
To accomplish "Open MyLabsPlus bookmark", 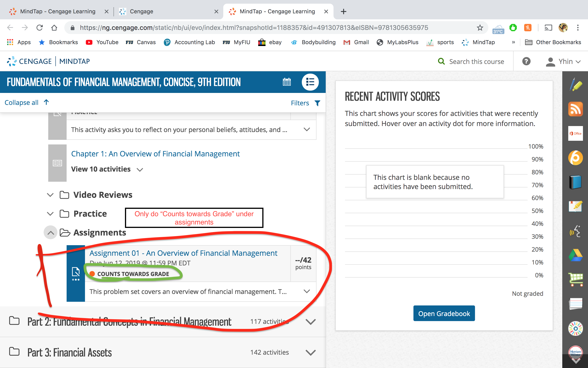I will 398,42.
